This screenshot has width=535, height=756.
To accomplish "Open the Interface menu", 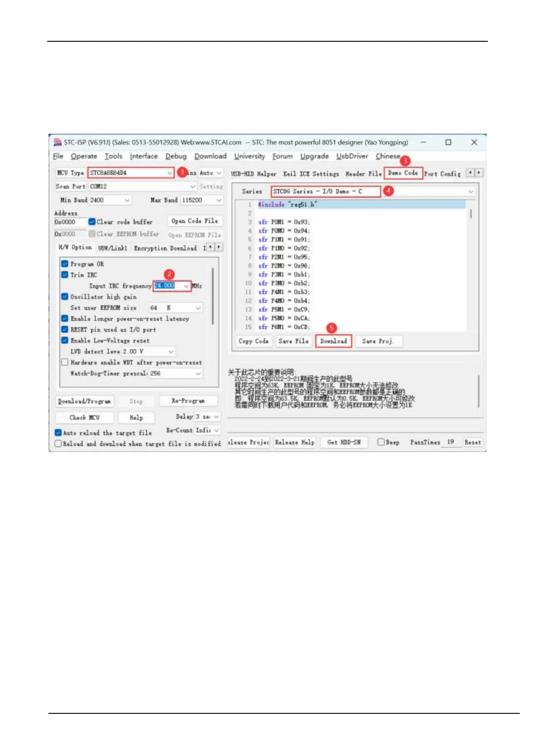I will pos(144,156).
